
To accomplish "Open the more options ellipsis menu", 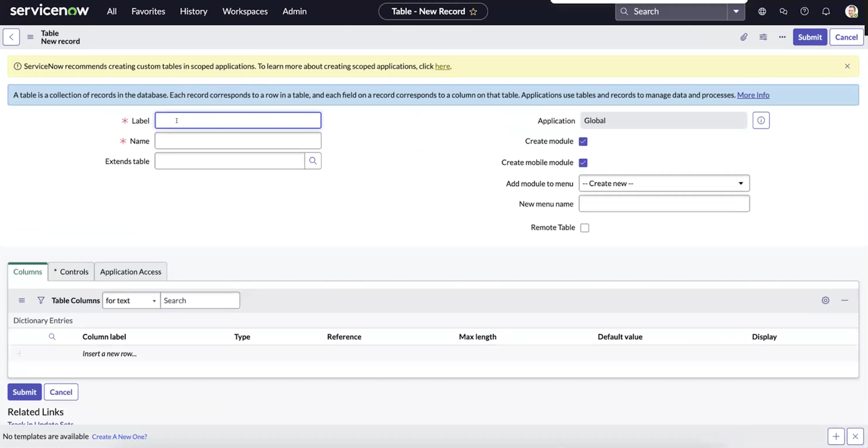I will pyautogui.click(x=782, y=37).
